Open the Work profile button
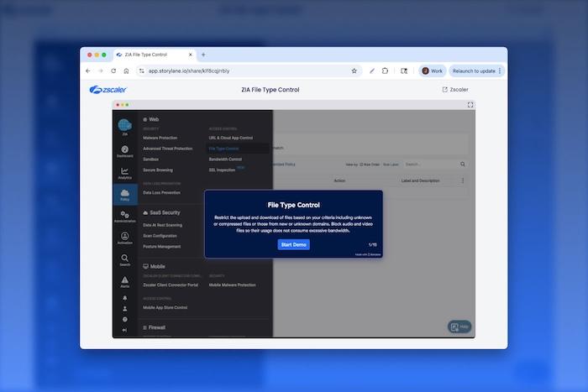 [433, 71]
